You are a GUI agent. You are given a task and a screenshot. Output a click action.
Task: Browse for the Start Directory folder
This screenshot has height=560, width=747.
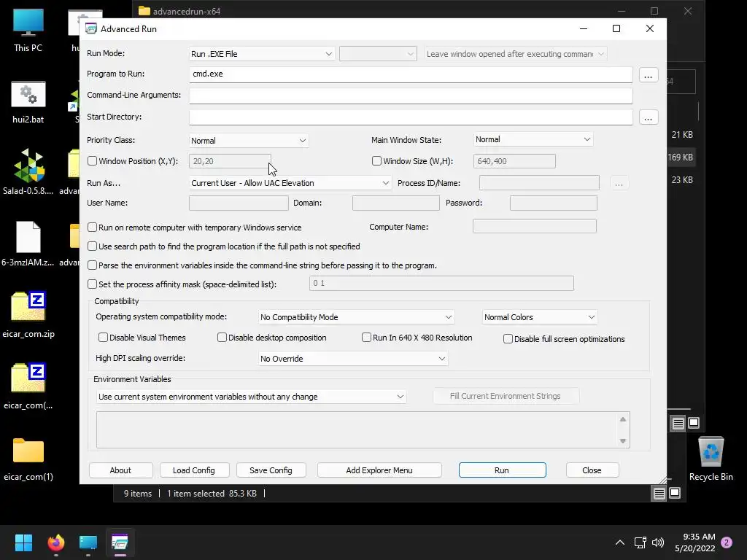tap(648, 117)
